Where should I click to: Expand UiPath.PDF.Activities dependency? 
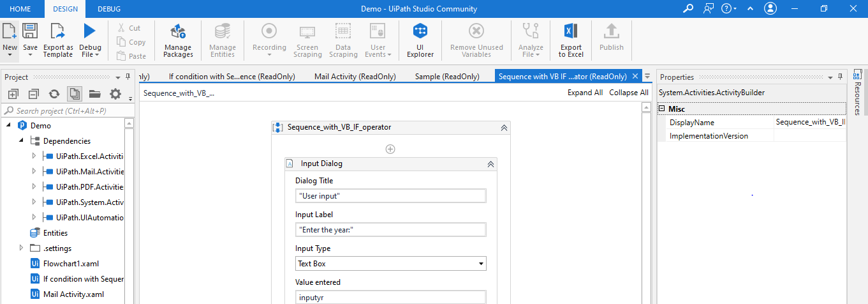click(34, 187)
